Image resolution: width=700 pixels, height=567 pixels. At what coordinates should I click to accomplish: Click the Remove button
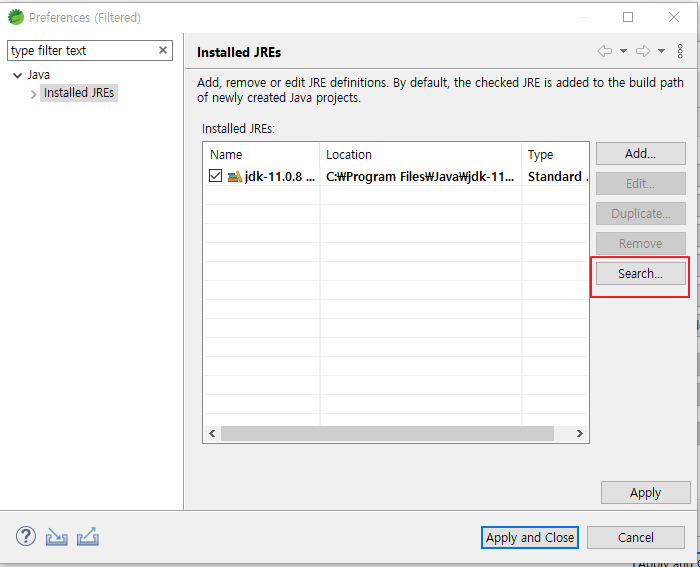click(641, 243)
